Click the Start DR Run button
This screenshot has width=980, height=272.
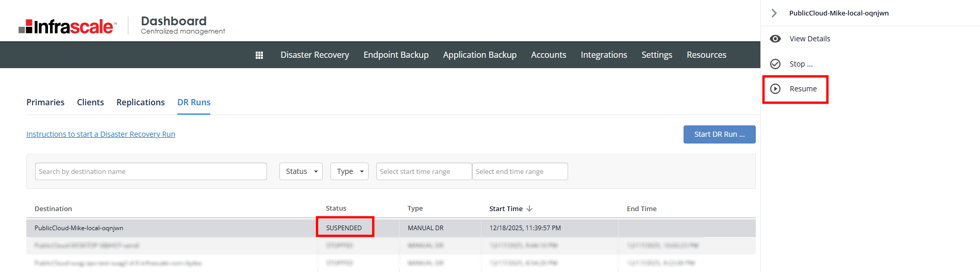click(719, 134)
